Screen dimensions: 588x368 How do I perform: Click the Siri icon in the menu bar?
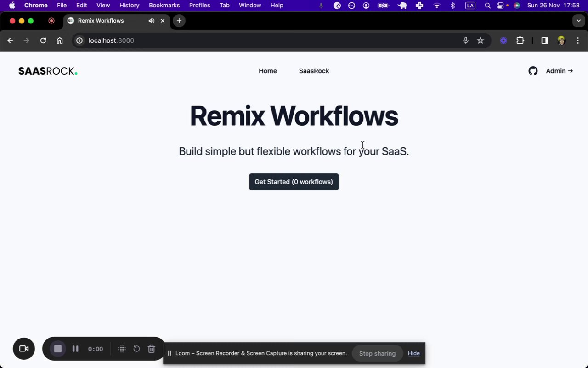pos(517,6)
